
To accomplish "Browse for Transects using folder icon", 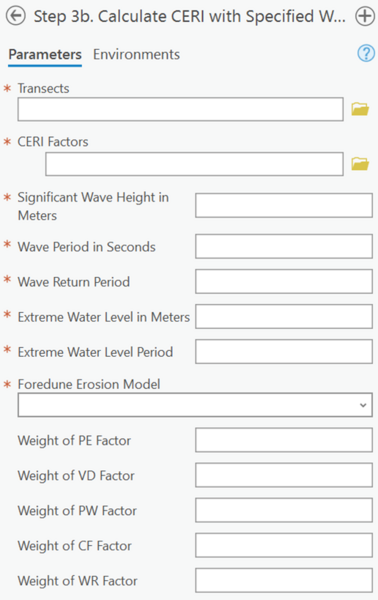I will 360,109.
